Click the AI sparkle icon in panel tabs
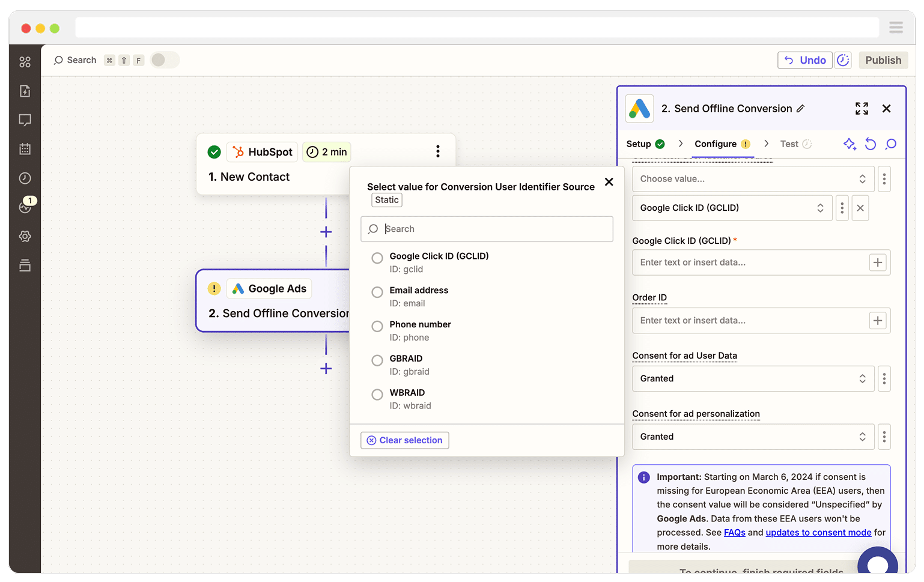The width and height of the screenshot is (924, 582). [850, 144]
